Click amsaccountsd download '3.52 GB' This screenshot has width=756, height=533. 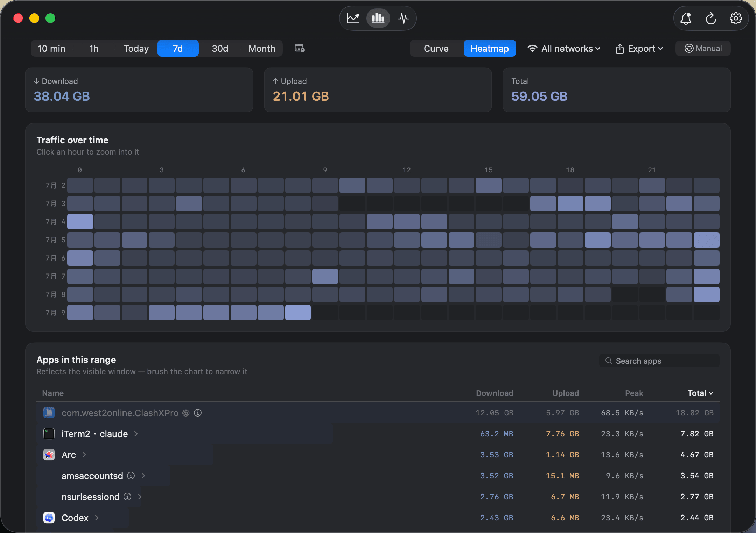click(x=497, y=476)
